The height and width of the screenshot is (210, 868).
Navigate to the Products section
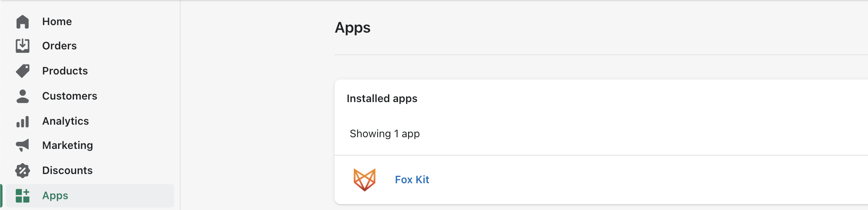[65, 71]
